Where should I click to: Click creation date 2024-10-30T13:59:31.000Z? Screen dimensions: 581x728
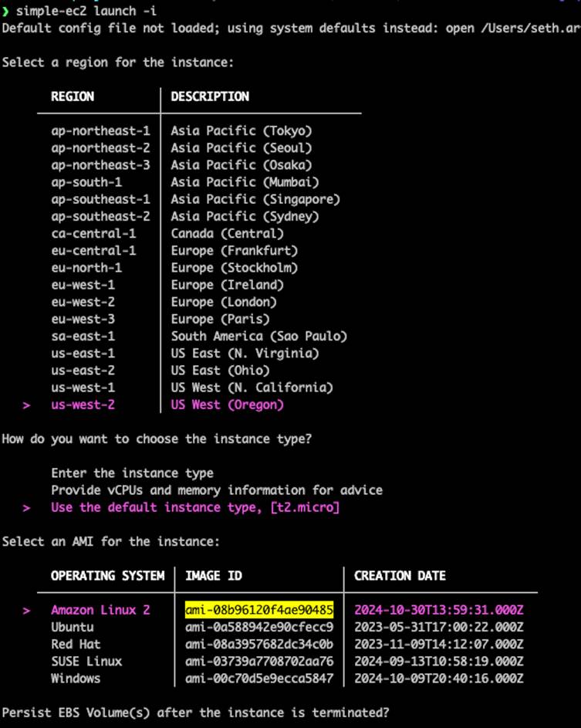[439, 610]
